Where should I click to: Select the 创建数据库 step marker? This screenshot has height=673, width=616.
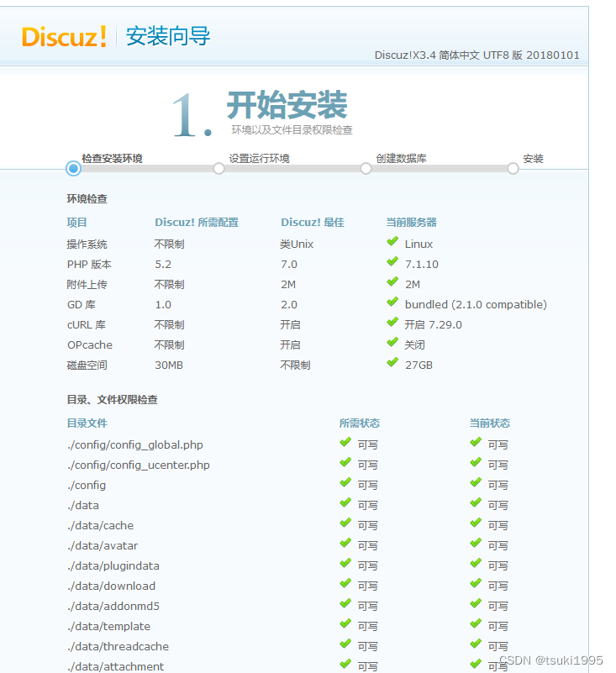click(366, 169)
